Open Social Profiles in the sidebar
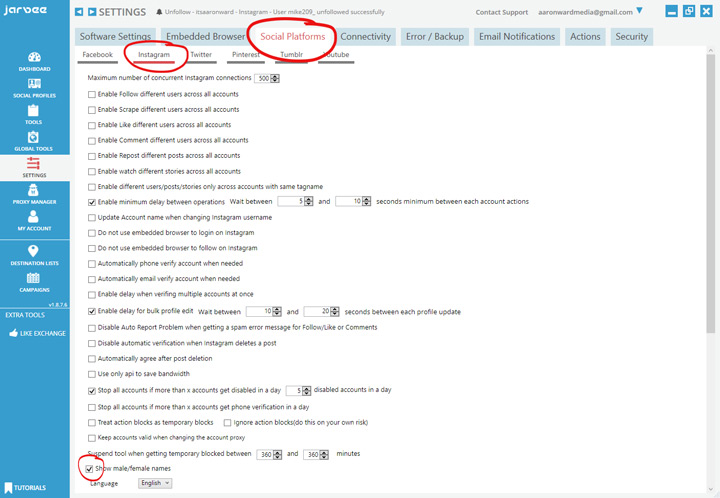Screen dimensions: 720x498 click(x=34, y=88)
